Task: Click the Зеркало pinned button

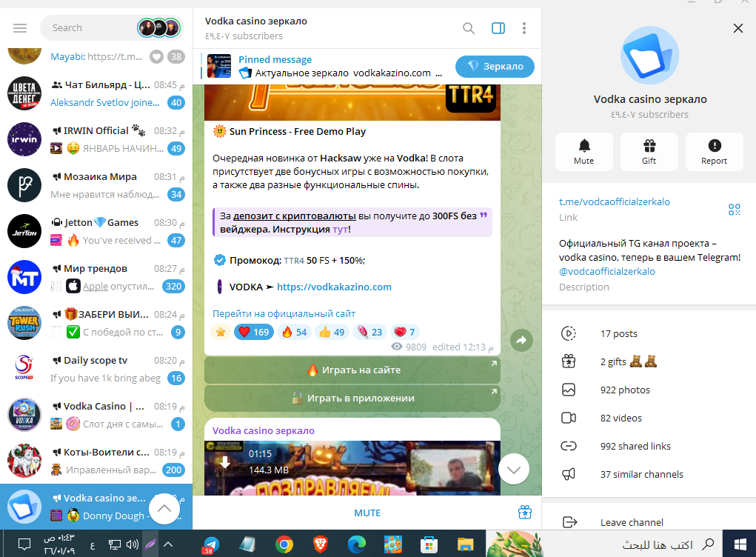Action: 495,67
